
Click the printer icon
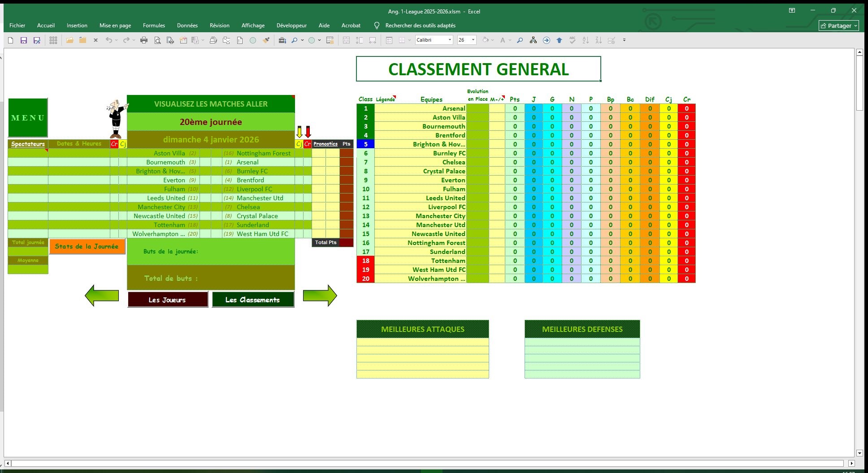pos(144,40)
